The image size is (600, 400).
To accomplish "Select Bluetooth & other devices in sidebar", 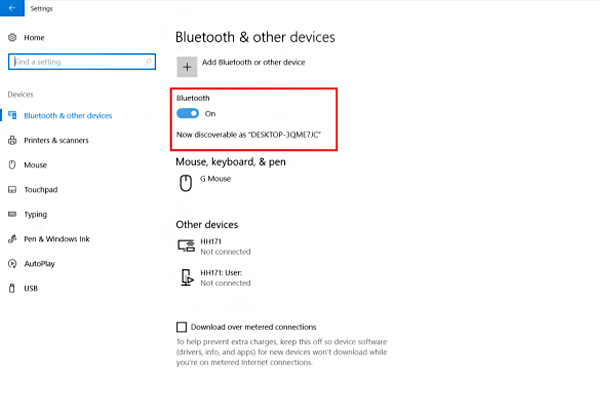I will point(68,116).
